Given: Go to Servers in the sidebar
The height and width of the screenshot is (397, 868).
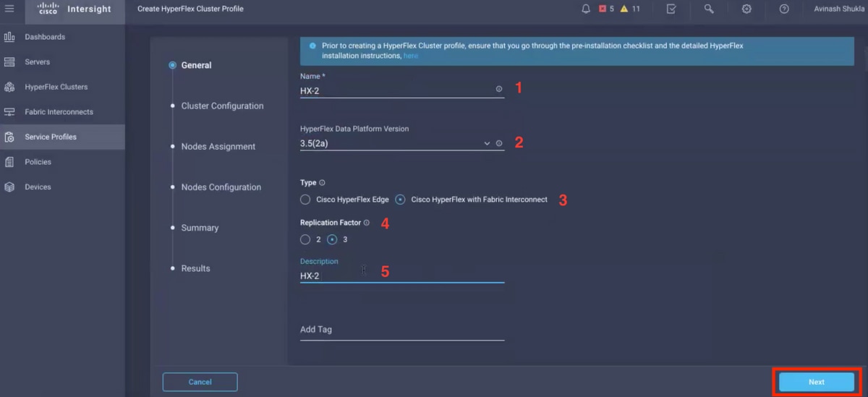Looking at the screenshot, I should 38,62.
